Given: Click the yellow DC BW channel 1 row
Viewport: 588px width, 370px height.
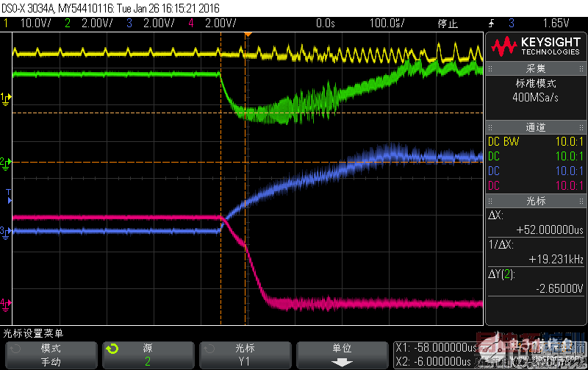Looking at the screenshot, I should point(536,141).
